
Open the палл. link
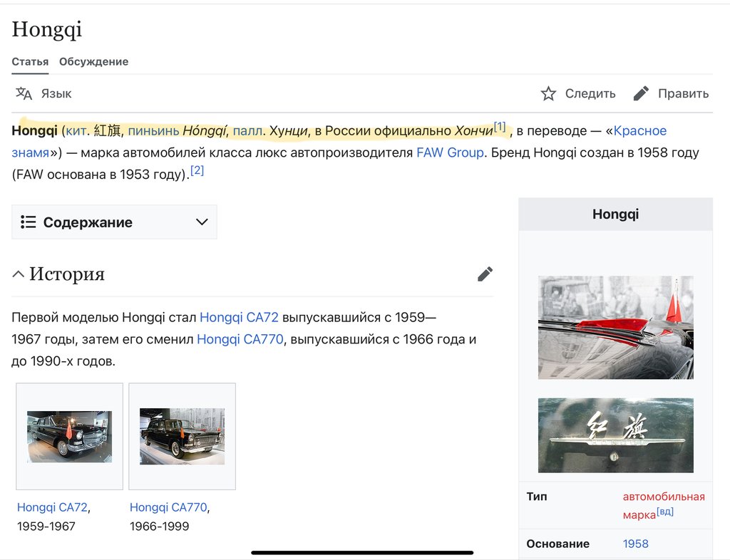tap(249, 130)
